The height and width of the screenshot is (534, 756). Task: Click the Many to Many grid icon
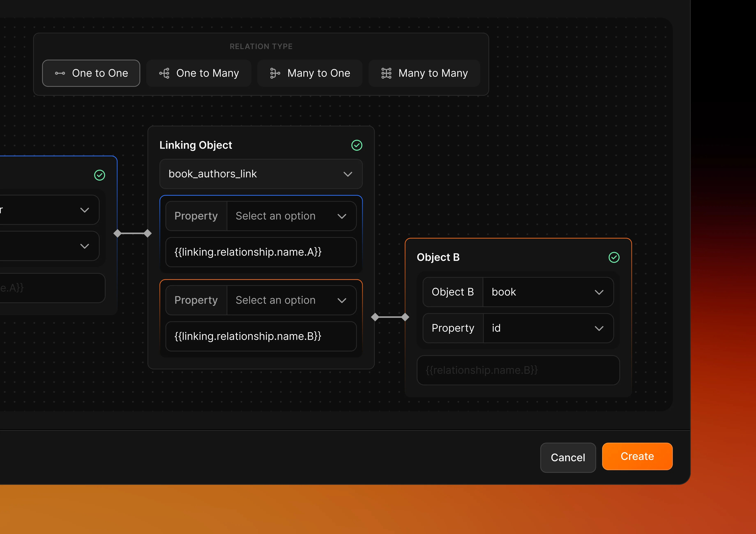pos(386,73)
